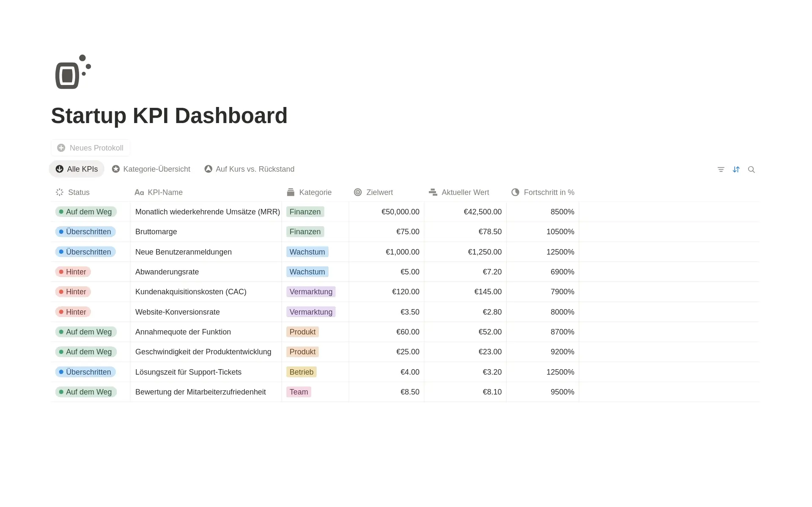This screenshot has width=812, height=507.
Task: Click Hinter status tag for Abwanderungsrate
Action: [x=73, y=272]
